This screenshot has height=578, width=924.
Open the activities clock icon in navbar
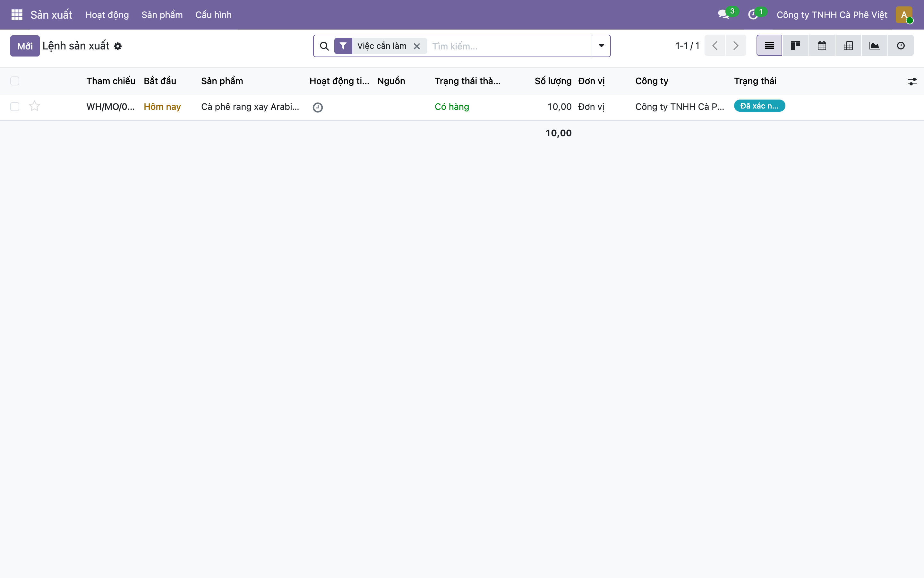753,14
